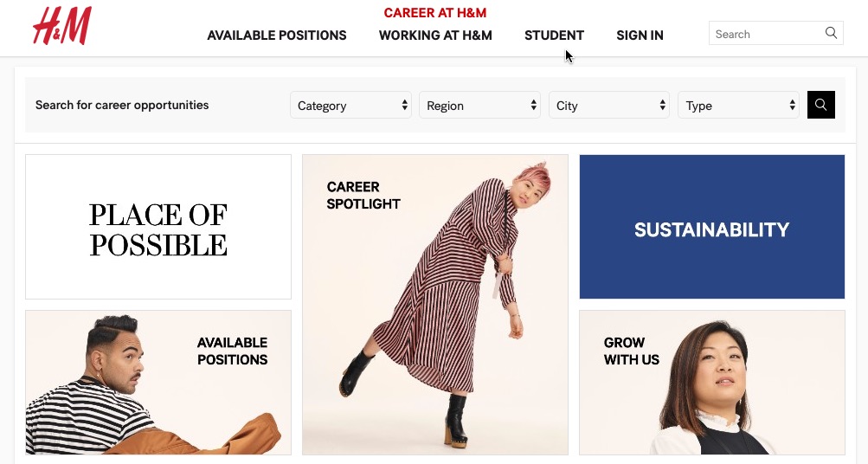Click the H&M logo
868x464 pixels.
[61, 26]
